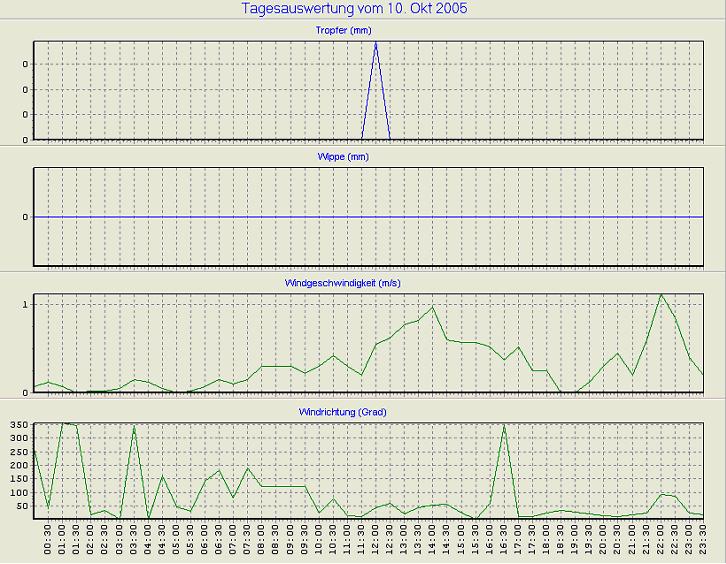Click the wind speed peak near 22:00

click(x=661, y=295)
